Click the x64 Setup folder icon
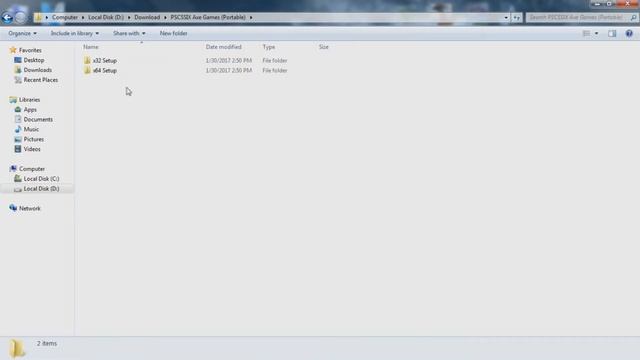This screenshot has height=360, width=640. (87, 71)
